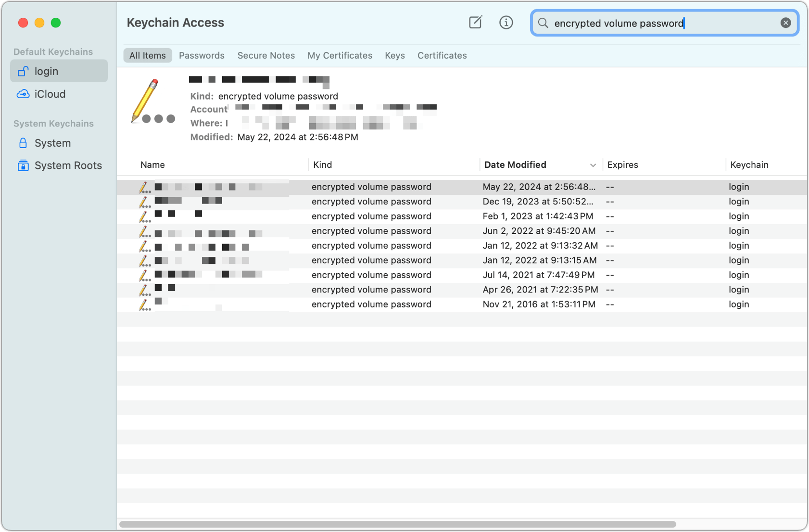The width and height of the screenshot is (809, 532).
Task: Switch to the Passwords tab
Action: [x=202, y=56]
